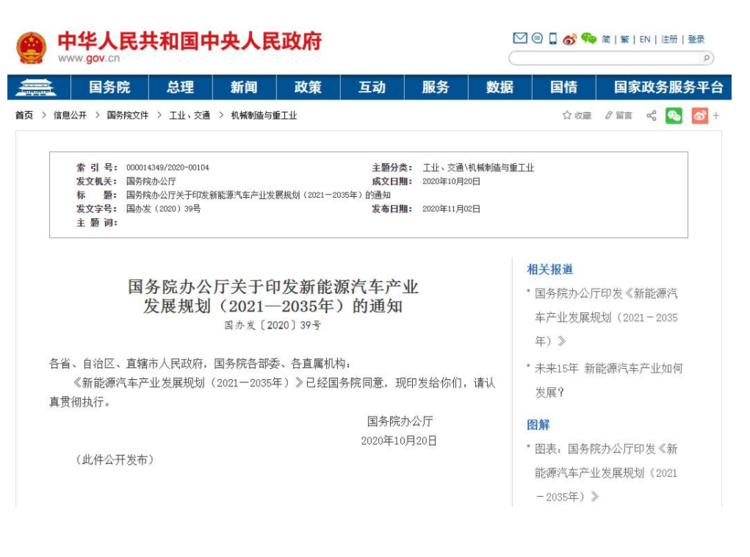Go to 信息公开 breadcrumb
Screen dimensions: 750x557
(x=70, y=115)
